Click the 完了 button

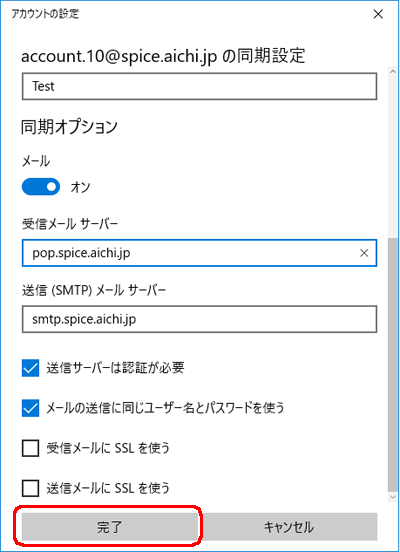(110, 527)
